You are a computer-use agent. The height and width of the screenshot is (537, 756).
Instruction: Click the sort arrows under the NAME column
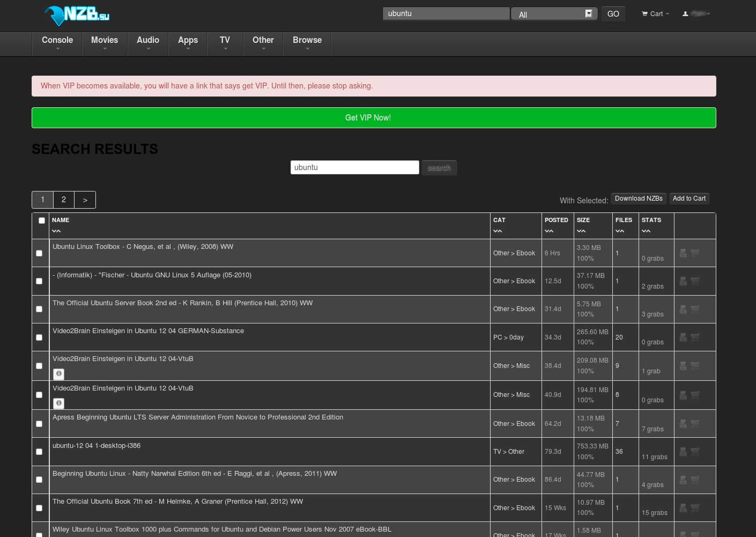[56, 231]
